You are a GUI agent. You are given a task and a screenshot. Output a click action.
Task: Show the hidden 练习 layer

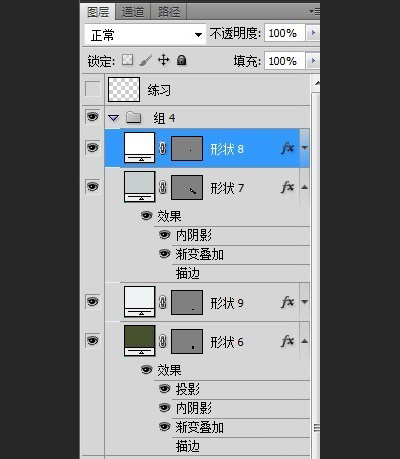[x=92, y=89]
